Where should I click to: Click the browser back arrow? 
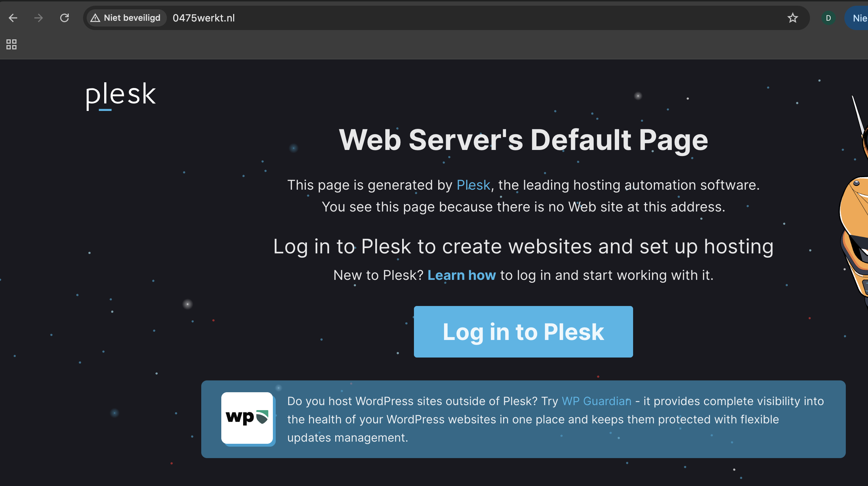[13, 18]
